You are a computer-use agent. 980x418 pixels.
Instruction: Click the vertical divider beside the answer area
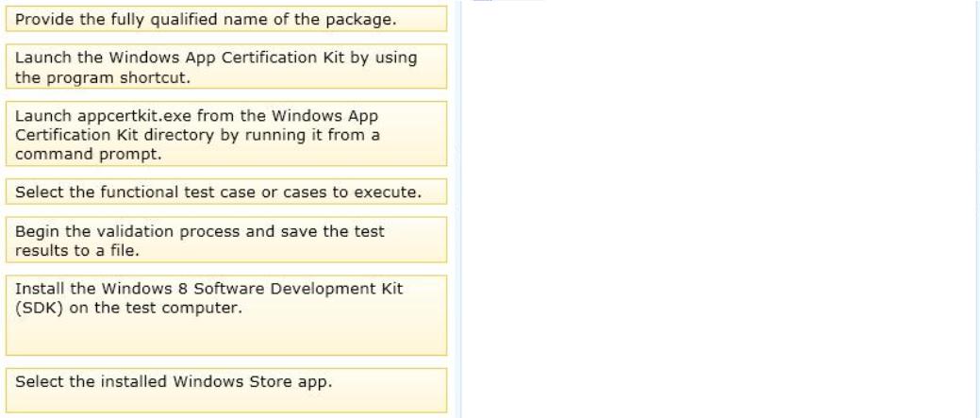pyautogui.click(x=458, y=209)
